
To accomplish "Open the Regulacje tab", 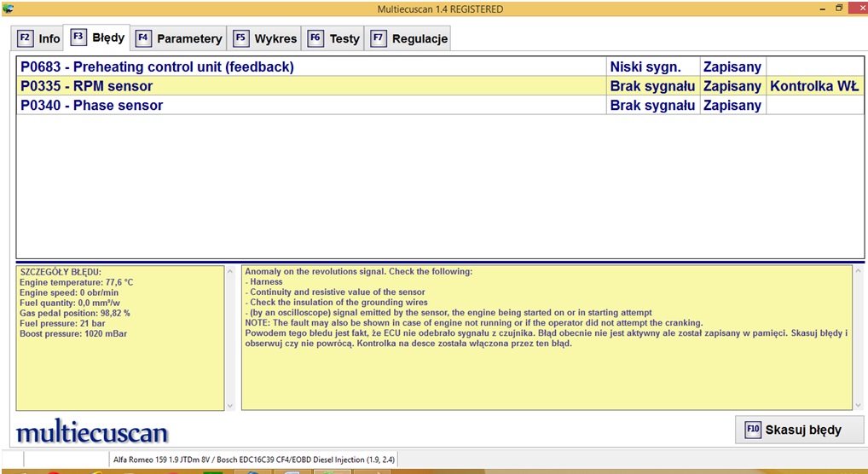I will click(408, 38).
